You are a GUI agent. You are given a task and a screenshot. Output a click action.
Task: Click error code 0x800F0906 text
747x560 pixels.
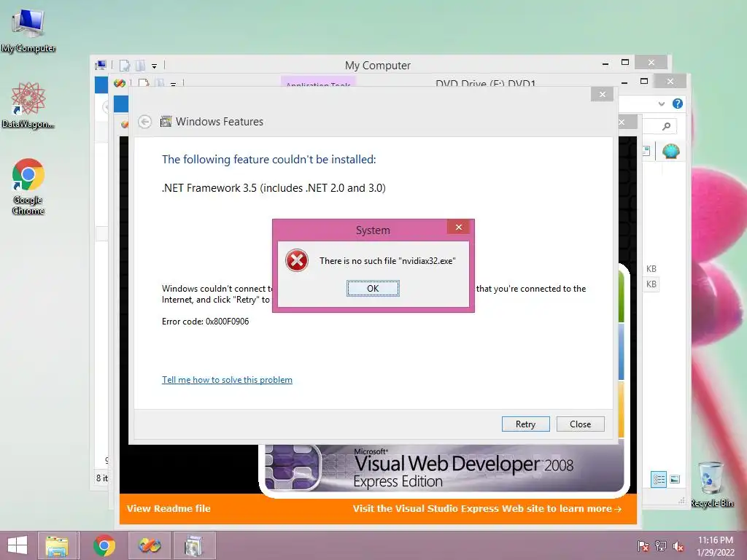(205, 322)
